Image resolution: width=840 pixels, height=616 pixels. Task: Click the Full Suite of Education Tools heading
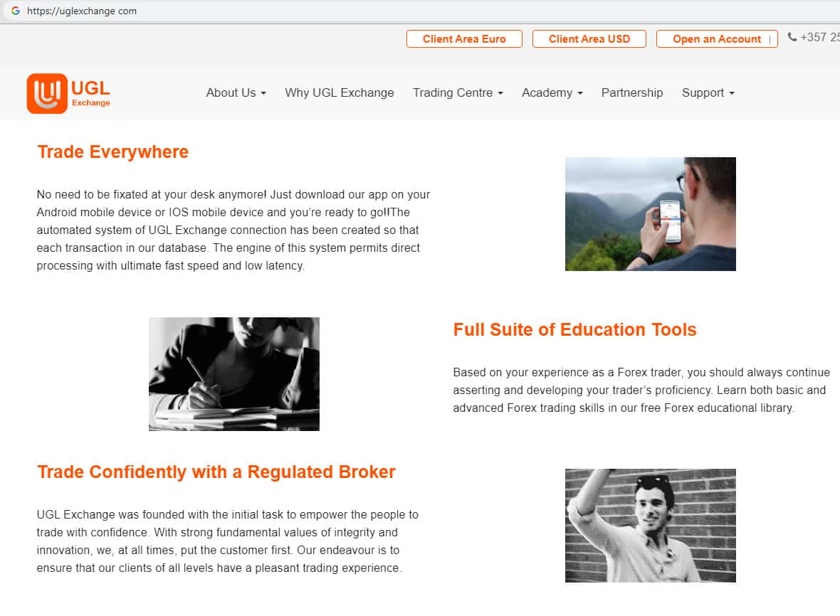pyautogui.click(x=574, y=329)
